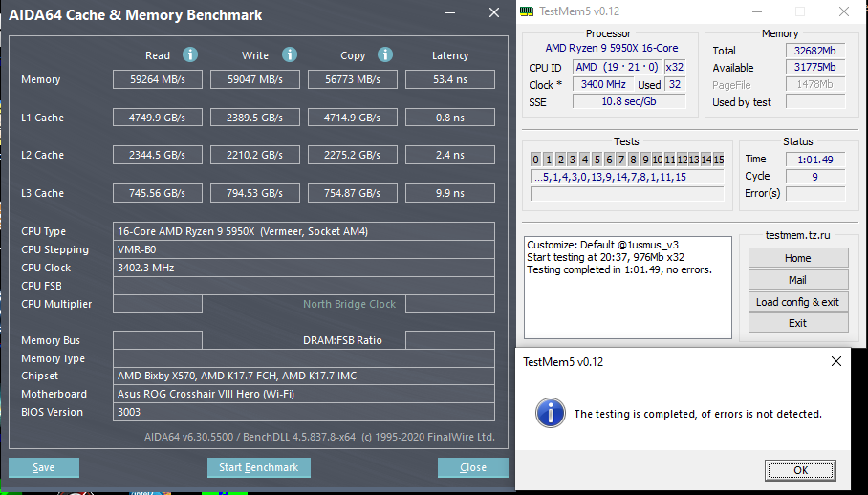Viewport: 868px width, 495px height.
Task: Click the empty CPU FSB field
Action: pyautogui.click(x=304, y=286)
